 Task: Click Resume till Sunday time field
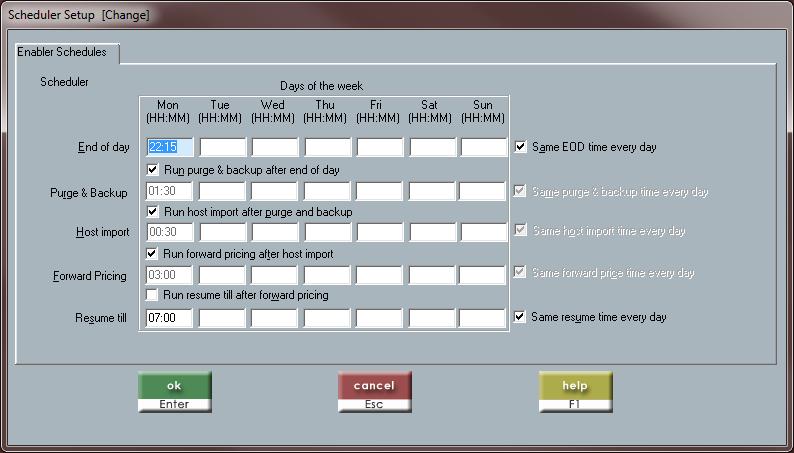pos(482,318)
